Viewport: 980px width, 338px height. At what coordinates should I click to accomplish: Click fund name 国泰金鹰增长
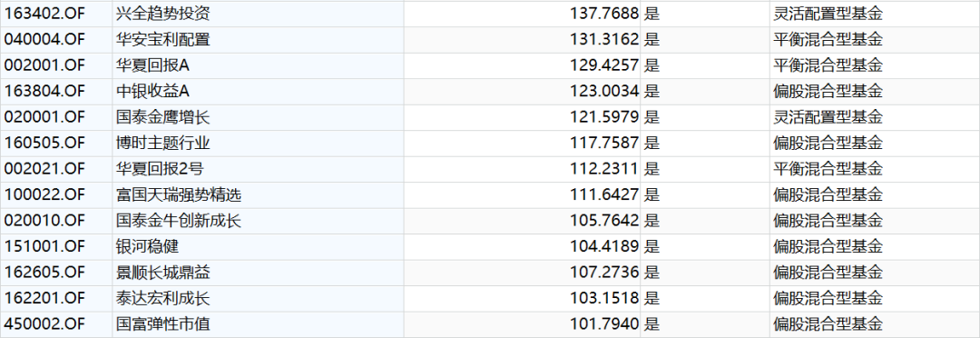[x=163, y=117]
